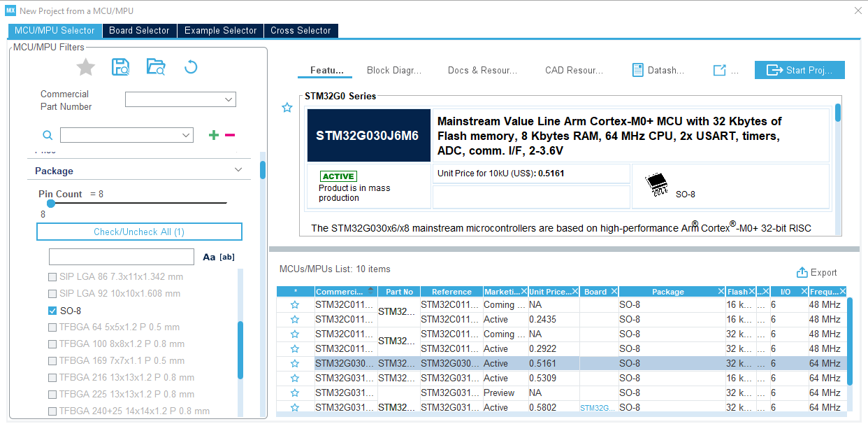Load a previously saved search filter

coord(154,66)
